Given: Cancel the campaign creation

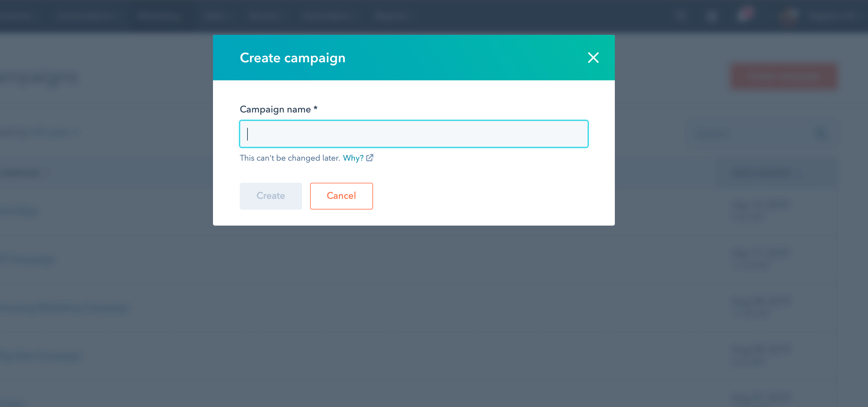Looking at the screenshot, I should (341, 196).
